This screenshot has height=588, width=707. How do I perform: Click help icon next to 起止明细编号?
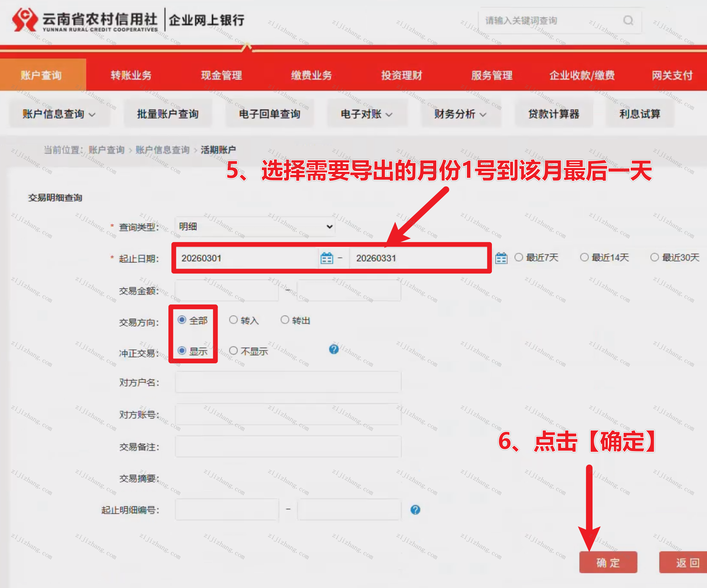[415, 510]
